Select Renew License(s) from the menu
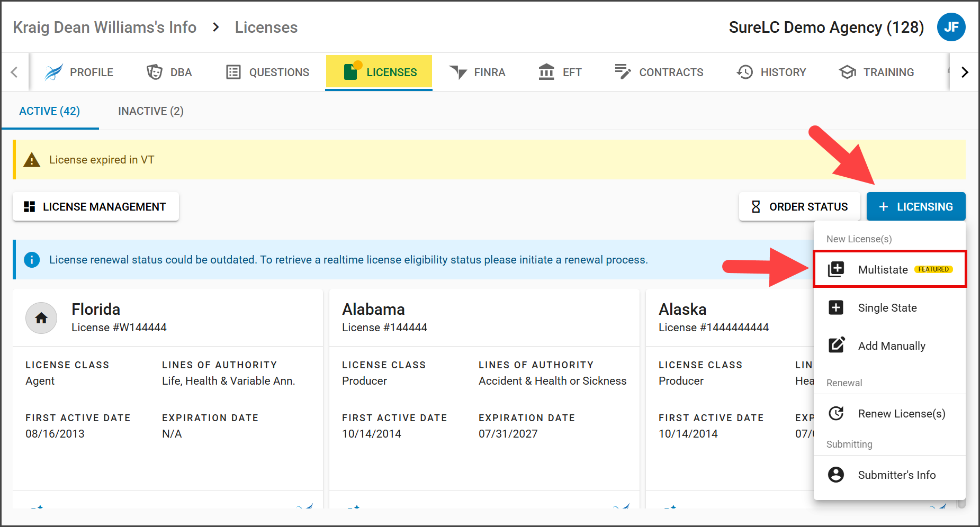Screen dimensions: 980x527 890,413
